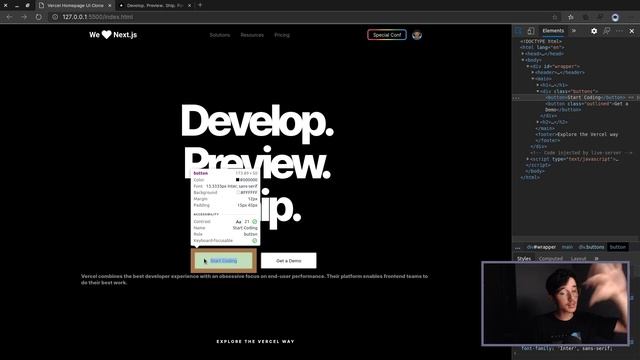Open the Solutions nav link

[220, 35]
